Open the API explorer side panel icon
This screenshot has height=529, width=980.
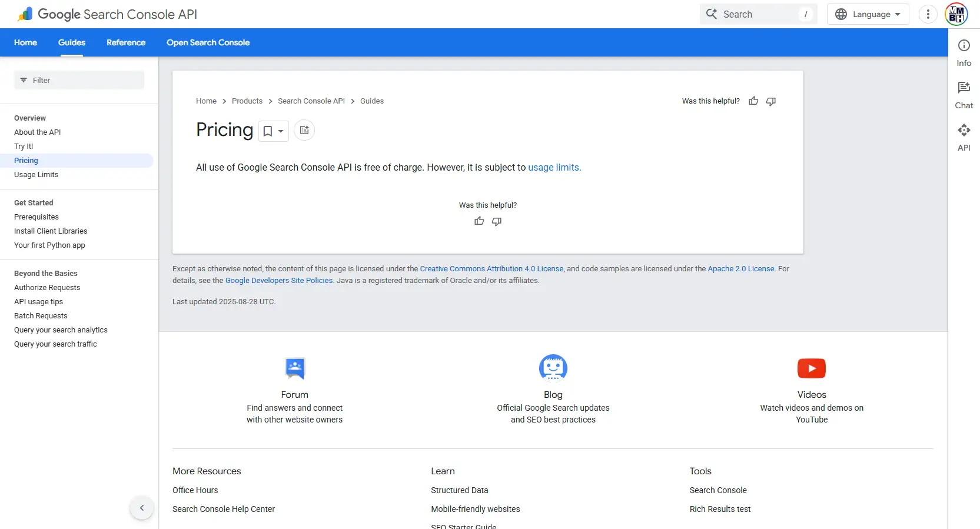pyautogui.click(x=964, y=131)
